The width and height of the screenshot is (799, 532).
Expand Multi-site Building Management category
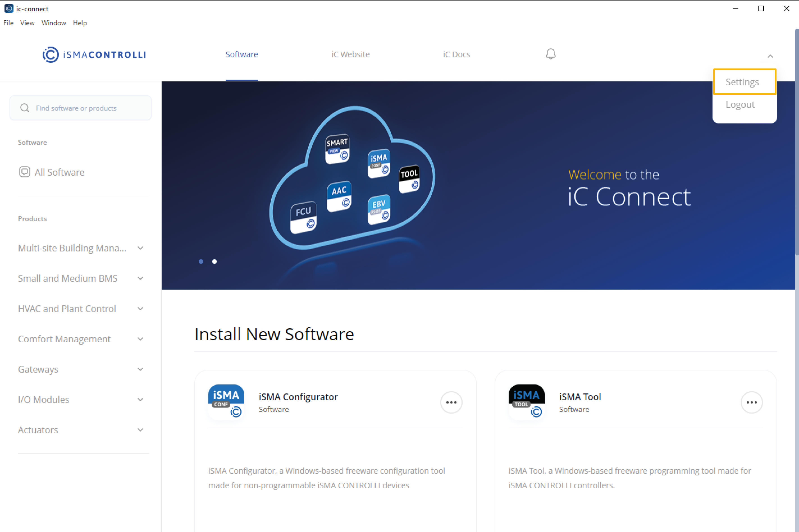click(140, 248)
